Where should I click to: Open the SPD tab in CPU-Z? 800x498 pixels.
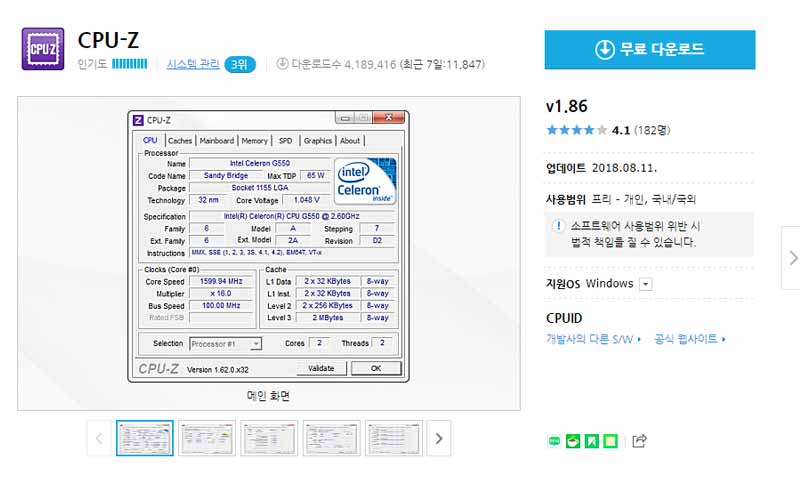[286, 141]
